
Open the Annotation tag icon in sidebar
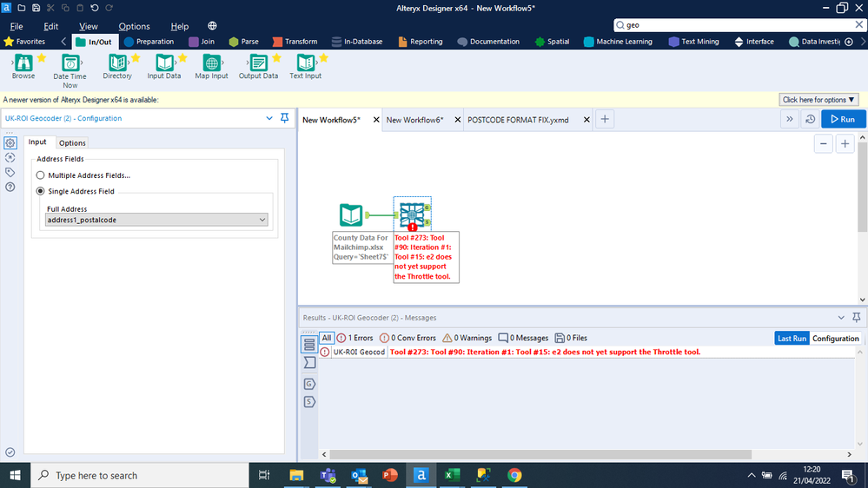tap(10, 172)
